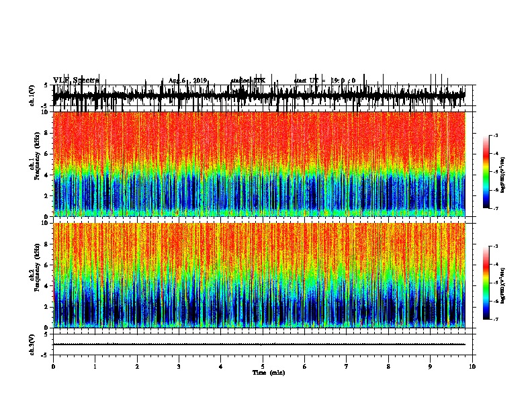Click the flat ch.3 waveform trace
Screen dimensions: 532x411
pyautogui.click(x=259, y=345)
